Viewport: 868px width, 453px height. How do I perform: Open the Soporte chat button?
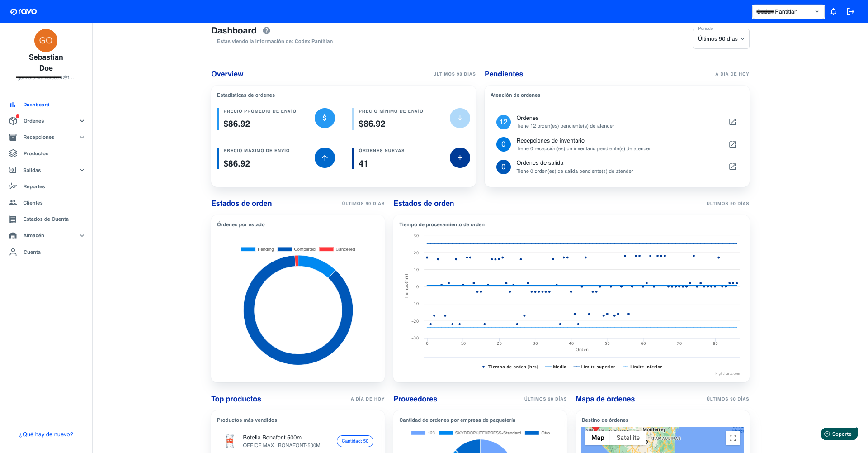839,434
